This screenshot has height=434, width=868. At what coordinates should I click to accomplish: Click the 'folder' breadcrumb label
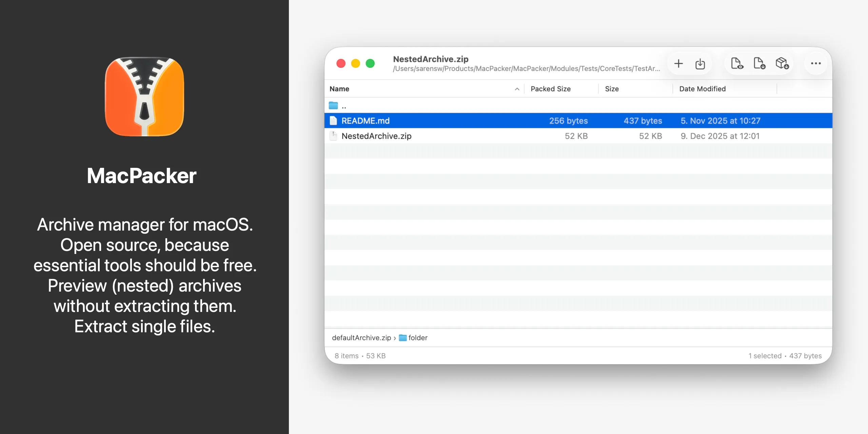(x=418, y=338)
